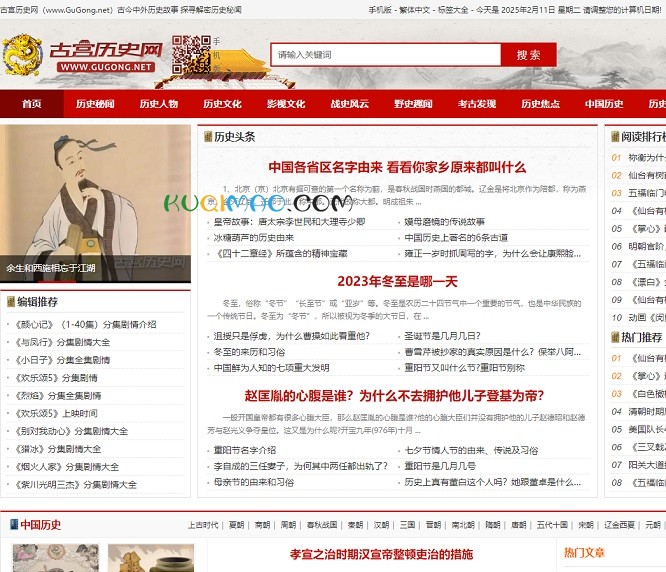
Task: Open article 重阳节又叫什么节
Action: tap(464, 368)
